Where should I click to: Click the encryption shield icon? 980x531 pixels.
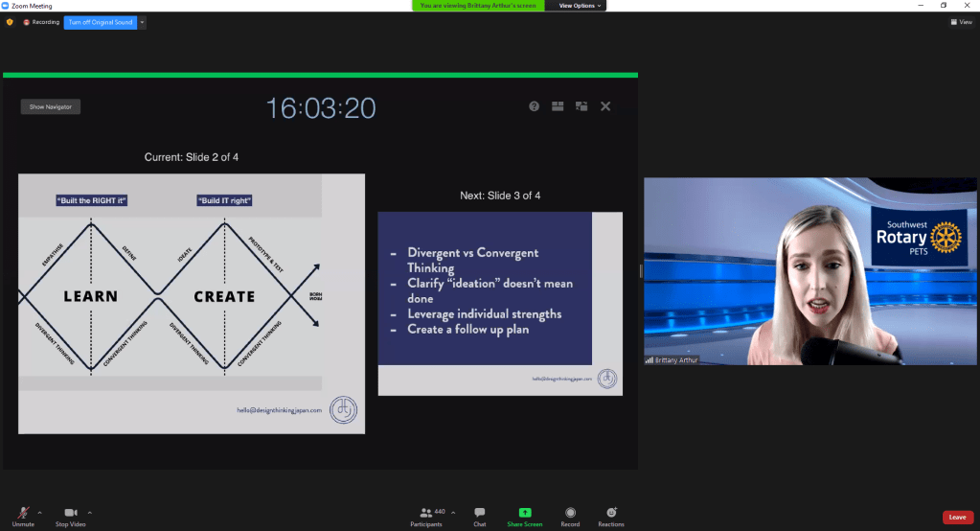point(10,22)
